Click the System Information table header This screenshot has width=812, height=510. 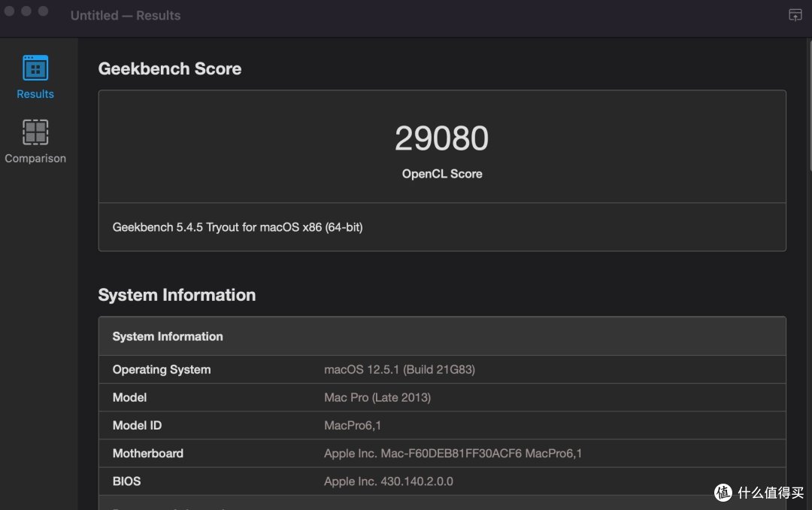click(x=442, y=336)
